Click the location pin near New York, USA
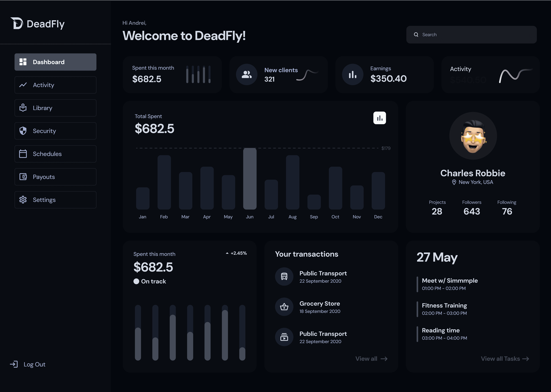Viewport: 551px width, 392px height. pyautogui.click(x=454, y=182)
